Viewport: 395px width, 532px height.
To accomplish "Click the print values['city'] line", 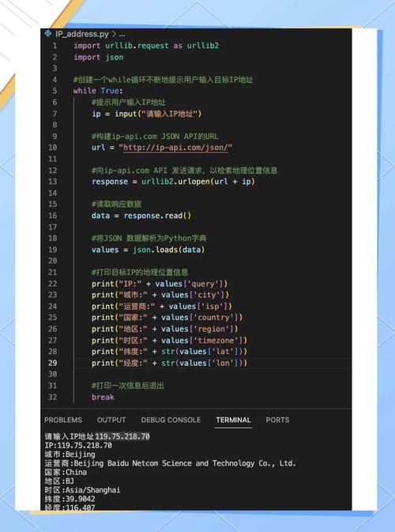I will coord(160,295).
